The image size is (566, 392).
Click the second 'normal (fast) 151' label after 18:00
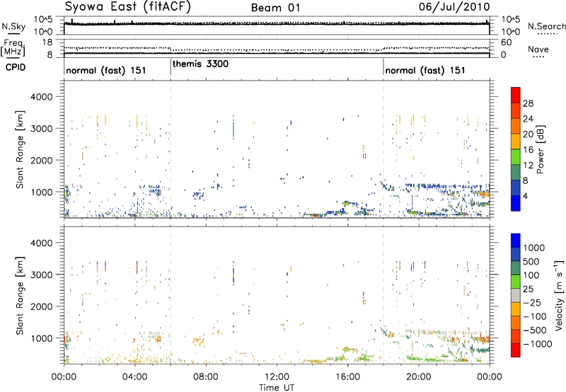pyautogui.click(x=425, y=70)
